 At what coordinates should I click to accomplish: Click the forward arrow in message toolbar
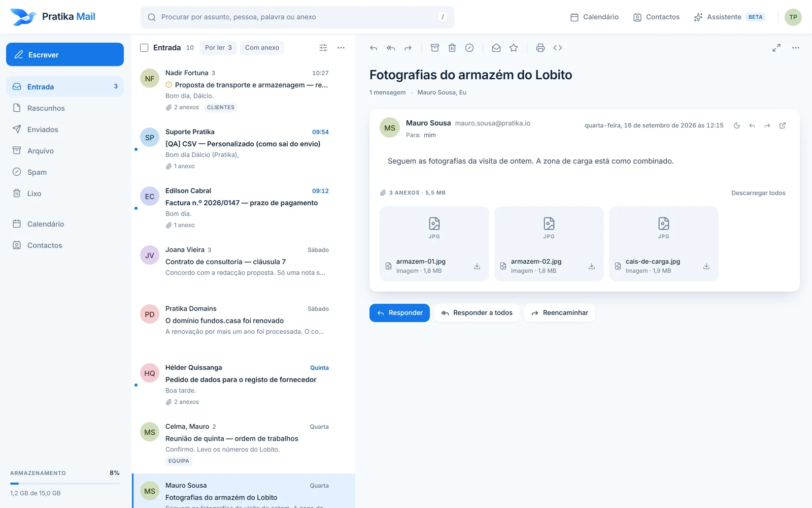408,48
